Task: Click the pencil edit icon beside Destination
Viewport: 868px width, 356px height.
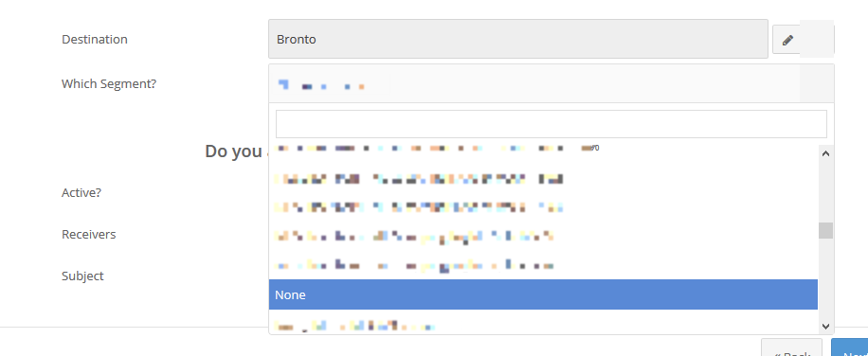Action: click(x=787, y=40)
